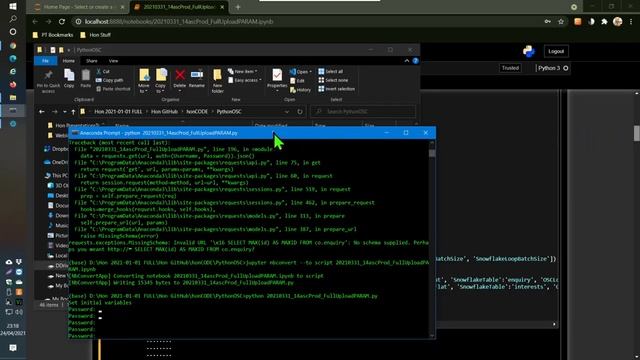Screen dimensions: 640x360
Task: Switch to the Share ribbon tab
Action: coord(91,61)
